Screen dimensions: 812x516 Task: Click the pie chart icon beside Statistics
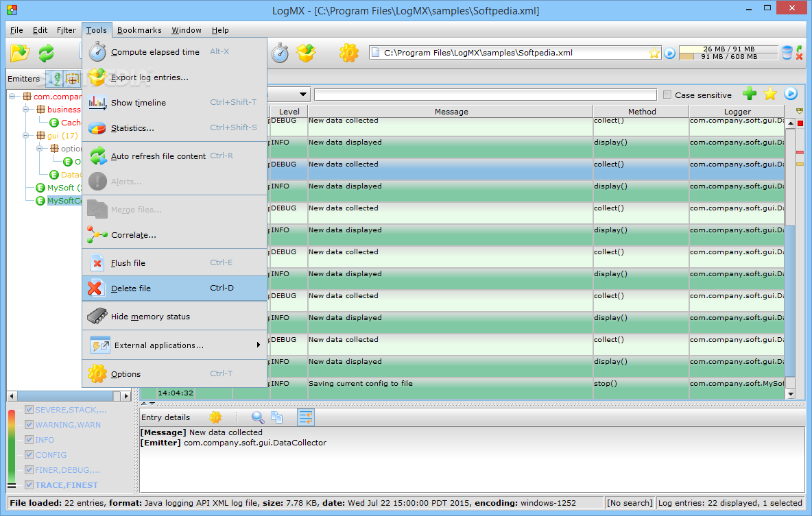97,128
